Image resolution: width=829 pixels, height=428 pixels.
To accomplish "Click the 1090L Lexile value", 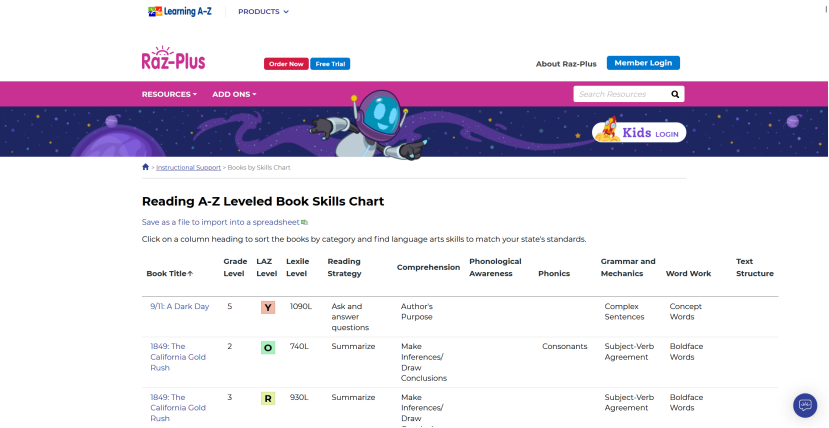I will point(301,306).
